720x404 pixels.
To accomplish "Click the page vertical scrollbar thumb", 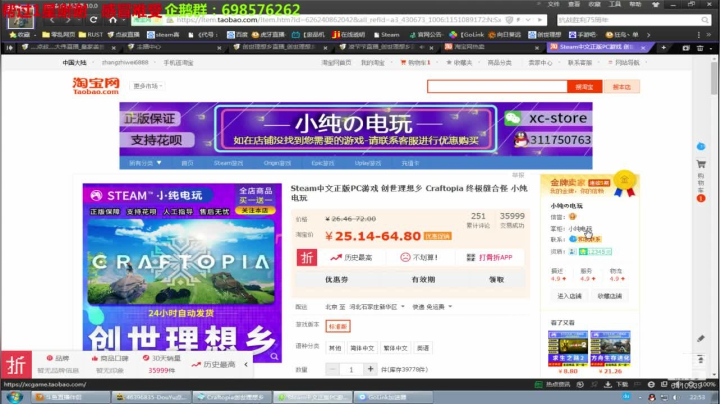I will pos(714,78).
